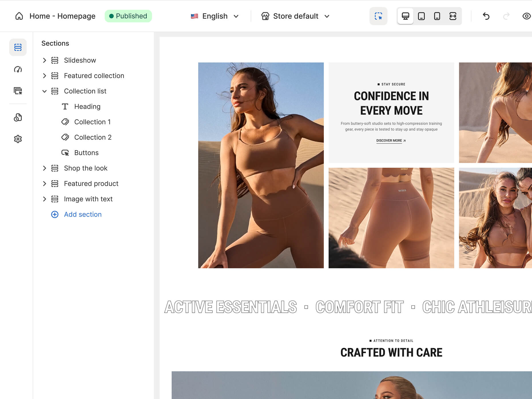Switch to tablet preview mode
Screen dimensions: 532x399
(x=421, y=16)
